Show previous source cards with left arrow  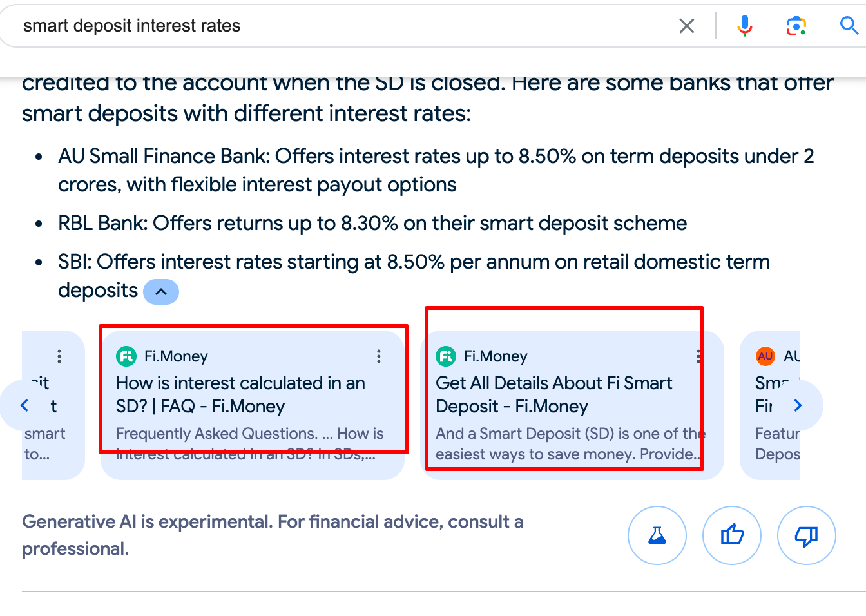25,405
